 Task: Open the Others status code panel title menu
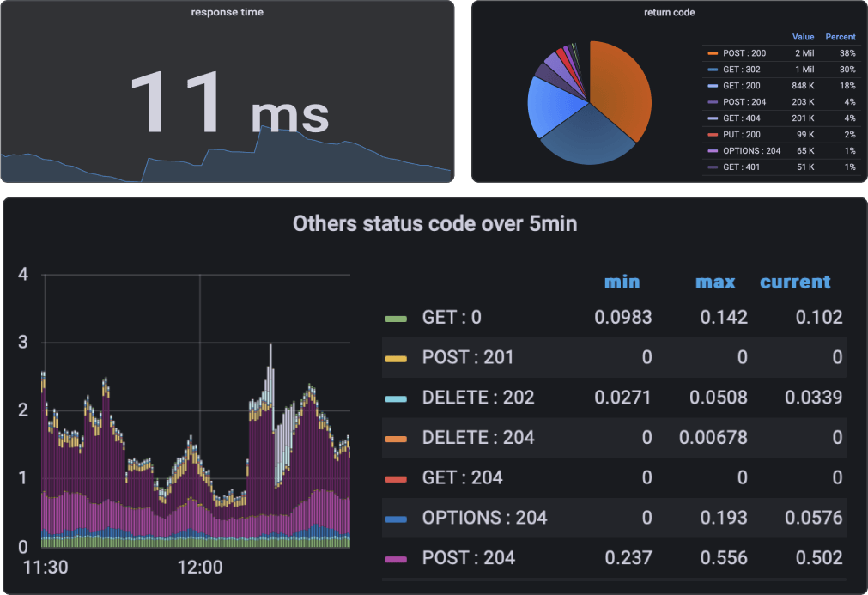click(434, 223)
